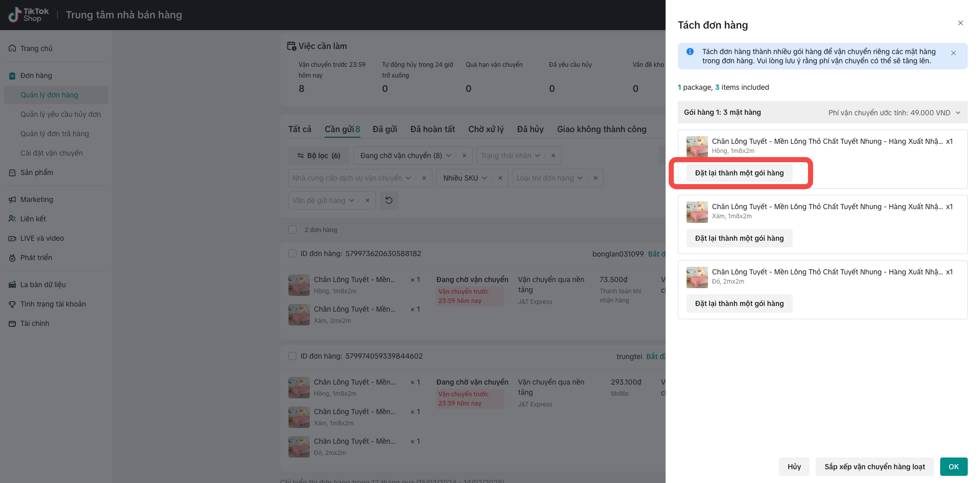Viewport: 980px width, 483px height.
Task: Click the TikTok Shop logo
Action: click(29, 15)
